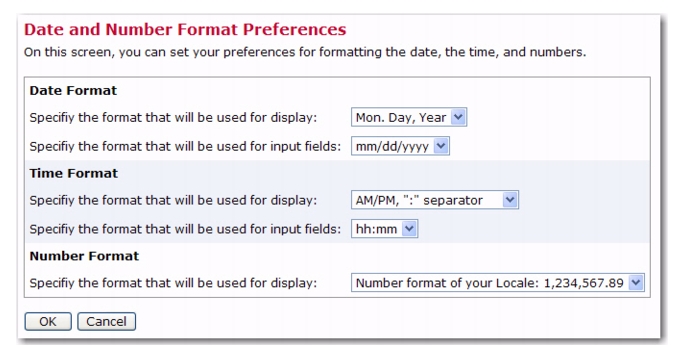Screen dimensions: 683x362
Task: Confirm preferences with the OK button
Action: point(48,321)
